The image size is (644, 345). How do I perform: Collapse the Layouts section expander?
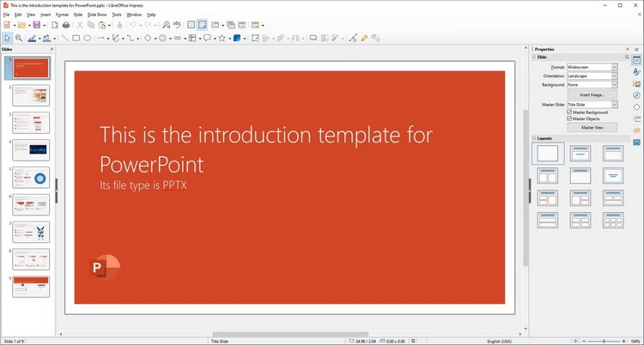534,138
